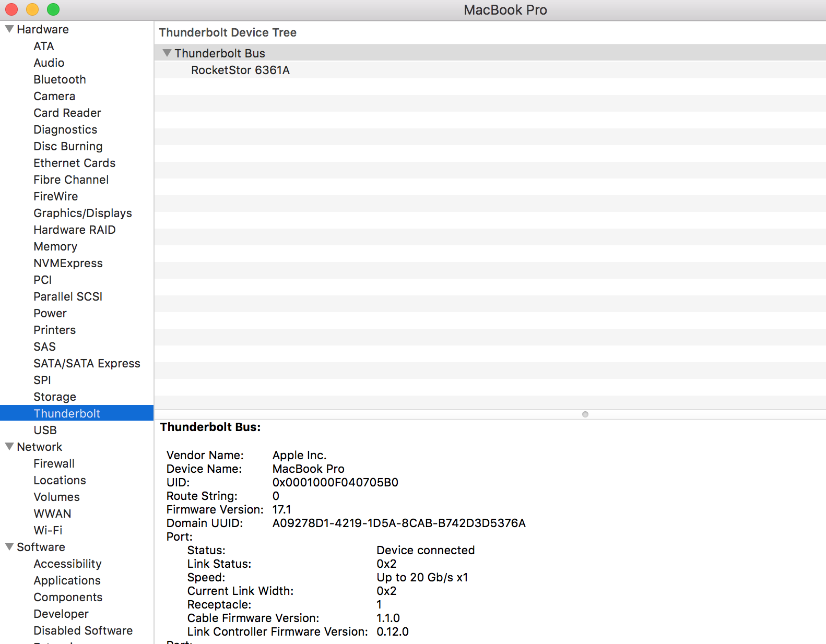
Task: Select SATA/SATA Express in the sidebar
Action: click(x=87, y=363)
